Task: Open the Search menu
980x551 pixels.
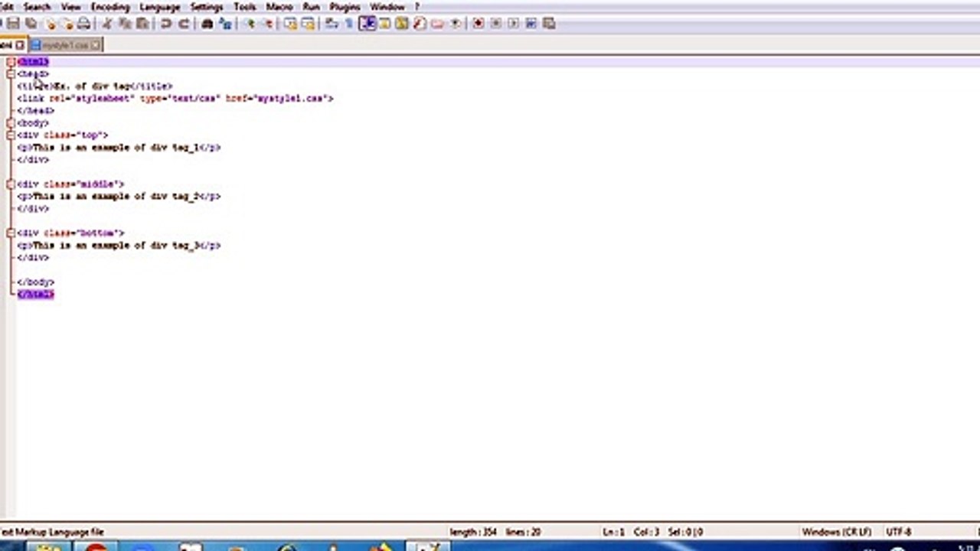Action: coord(37,6)
